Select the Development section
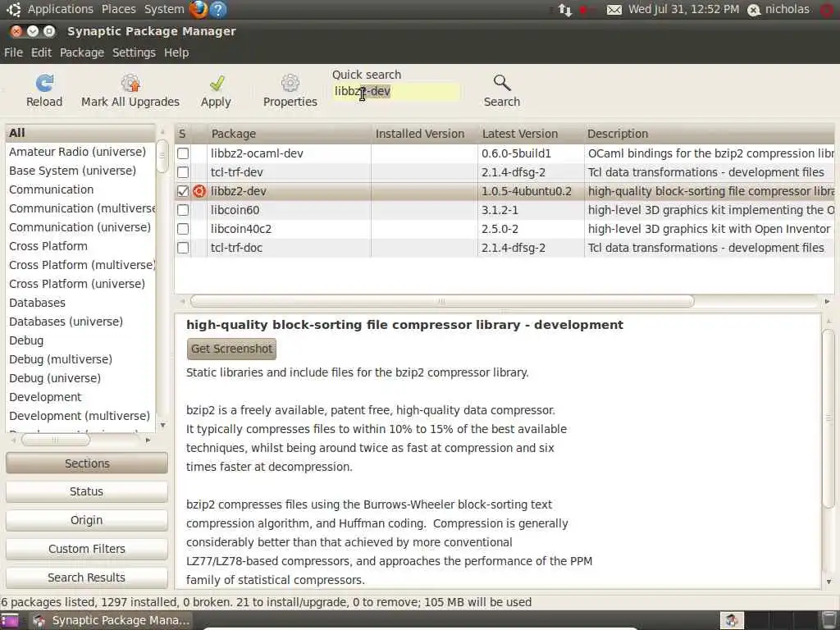Viewport: 840px width, 630px height. [x=80, y=397]
